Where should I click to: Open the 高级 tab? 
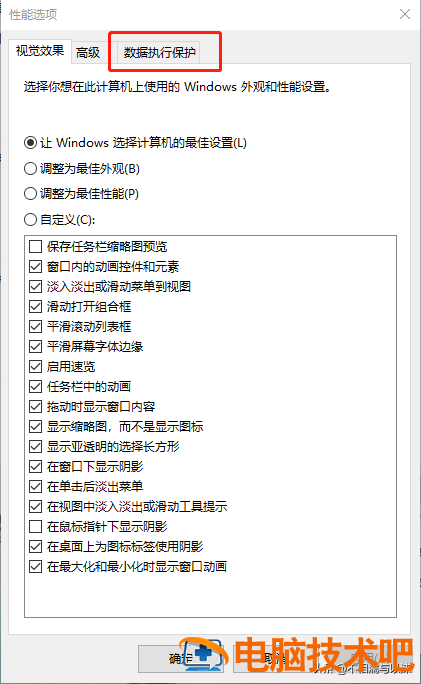coord(88,53)
